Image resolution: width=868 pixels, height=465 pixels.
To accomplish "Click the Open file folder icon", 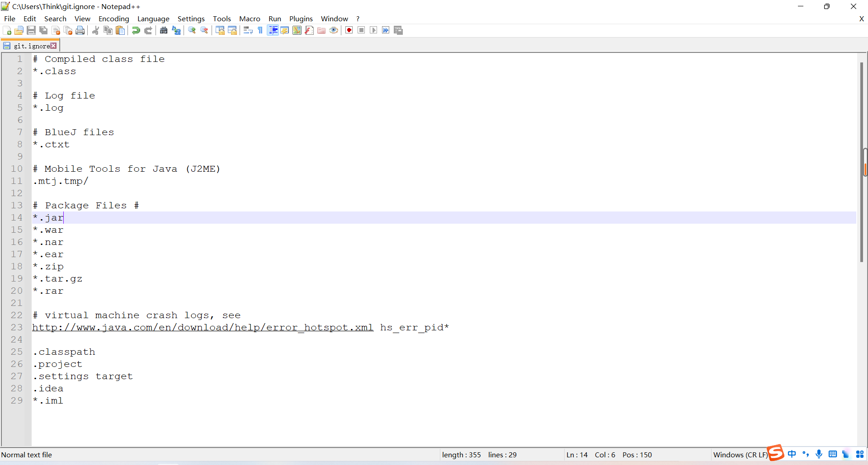I will tap(19, 30).
